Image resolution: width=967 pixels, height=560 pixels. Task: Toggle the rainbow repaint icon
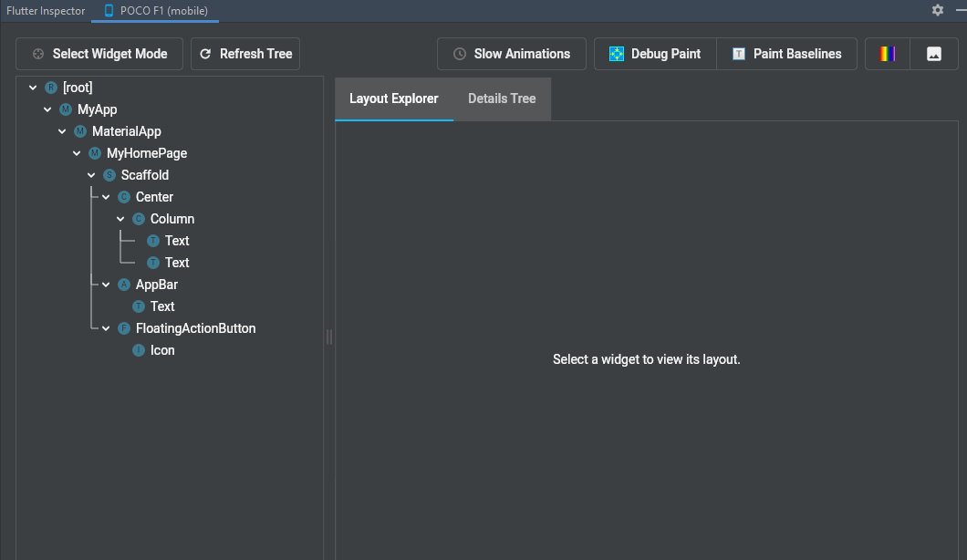887,54
